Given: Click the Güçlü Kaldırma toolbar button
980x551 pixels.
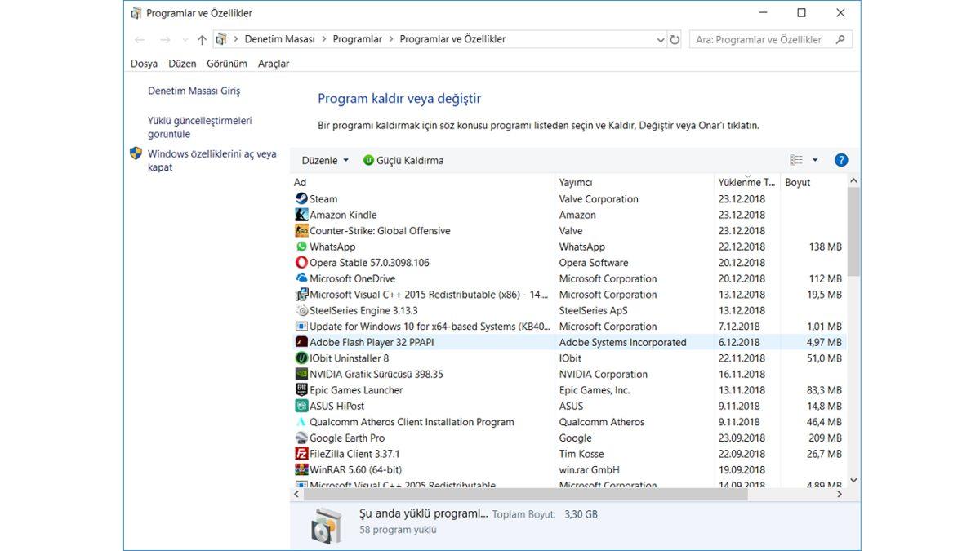Looking at the screenshot, I should pos(403,161).
